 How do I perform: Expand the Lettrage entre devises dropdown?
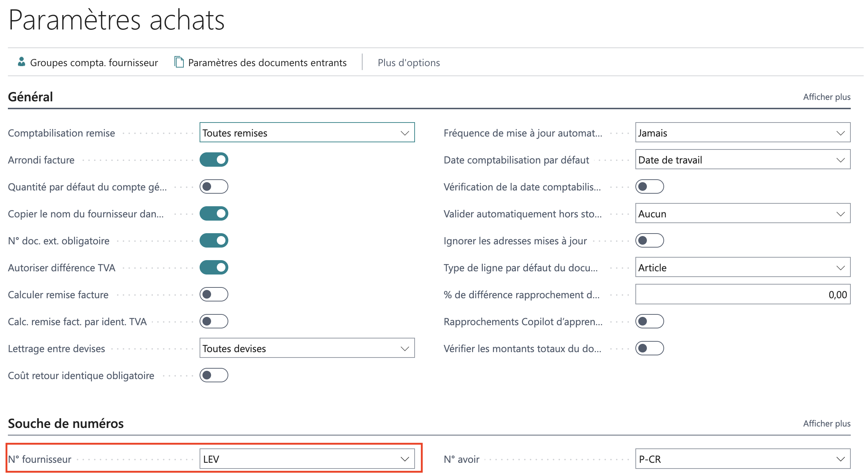point(307,348)
